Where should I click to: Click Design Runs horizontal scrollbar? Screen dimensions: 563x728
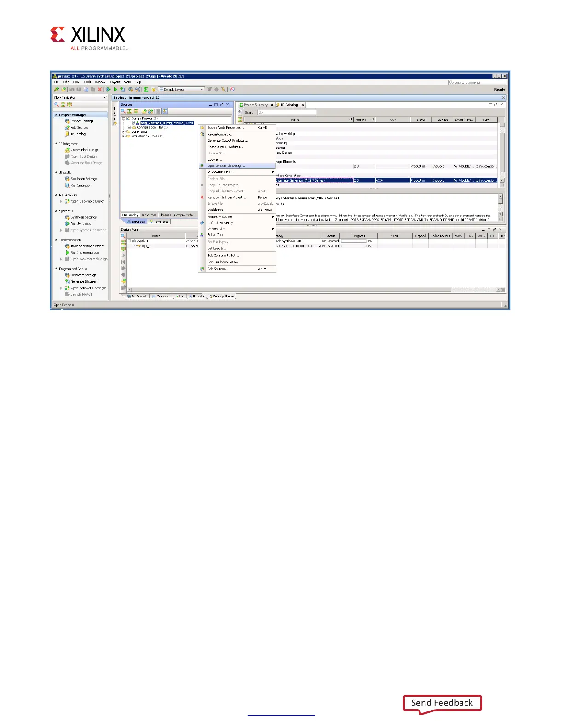(x=292, y=290)
